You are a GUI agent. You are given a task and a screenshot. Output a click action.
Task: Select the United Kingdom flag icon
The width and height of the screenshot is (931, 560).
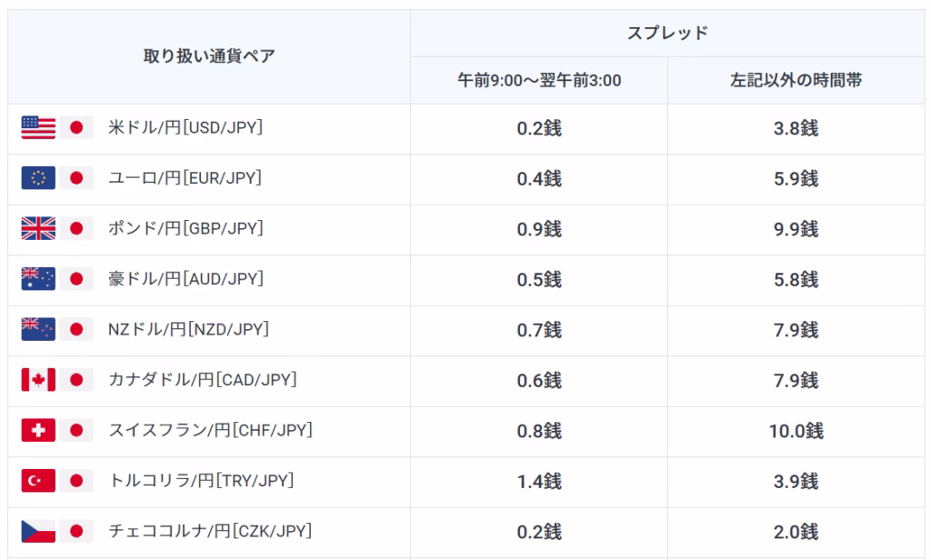tap(38, 229)
